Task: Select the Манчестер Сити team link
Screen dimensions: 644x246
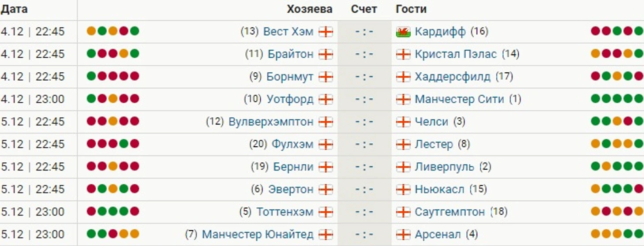Action: (x=459, y=99)
